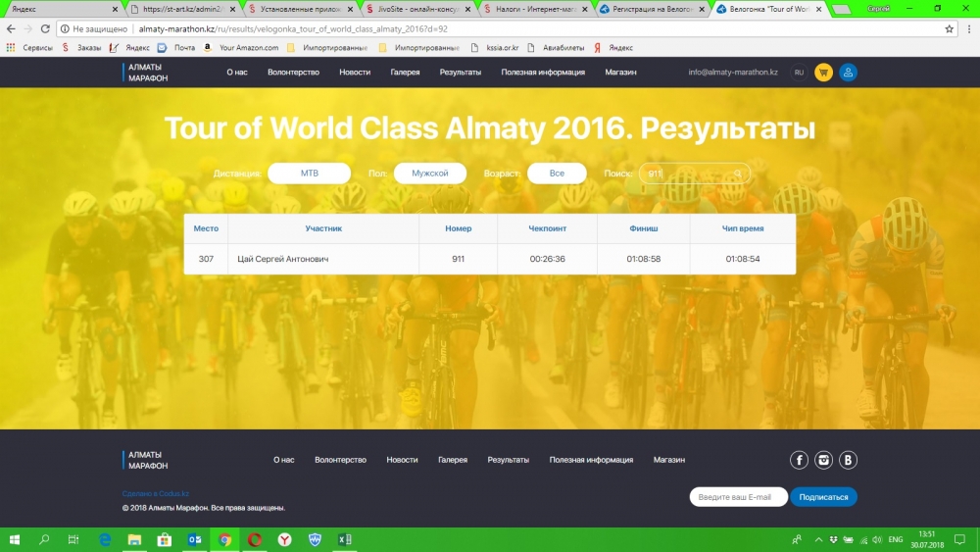Open the Facebook link in footer

800,460
